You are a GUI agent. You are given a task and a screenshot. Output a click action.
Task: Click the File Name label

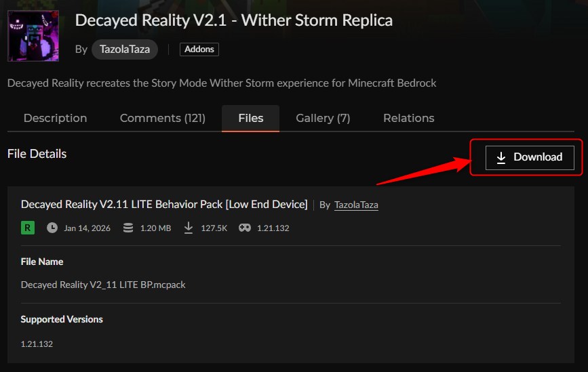pos(42,262)
